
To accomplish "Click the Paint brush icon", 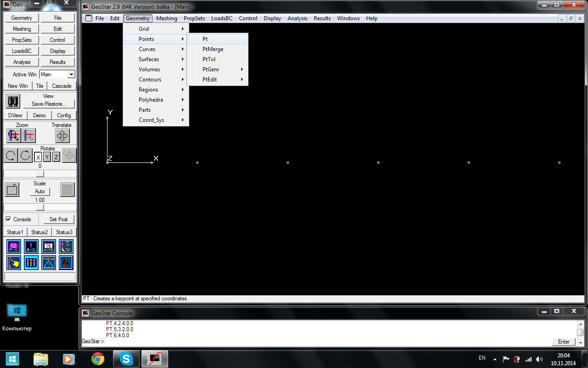I will point(66,247).
